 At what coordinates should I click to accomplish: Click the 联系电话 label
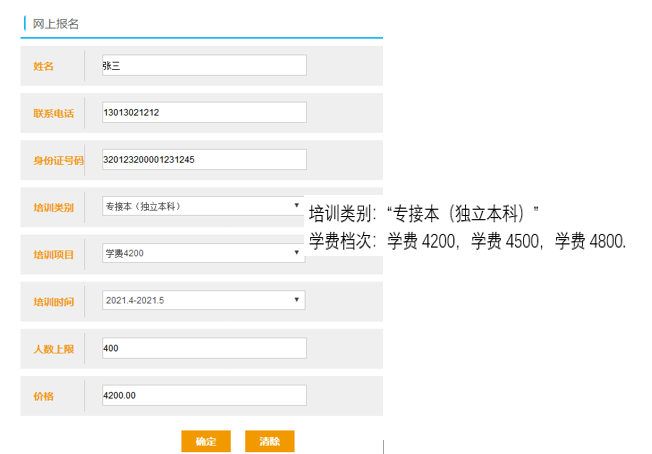(x=52, y=113)
